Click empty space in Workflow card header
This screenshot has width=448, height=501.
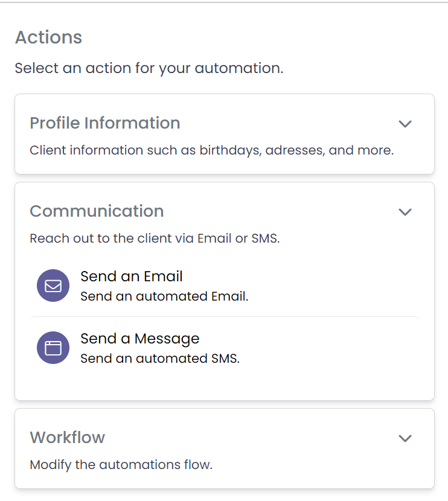(x=254, y=438)
